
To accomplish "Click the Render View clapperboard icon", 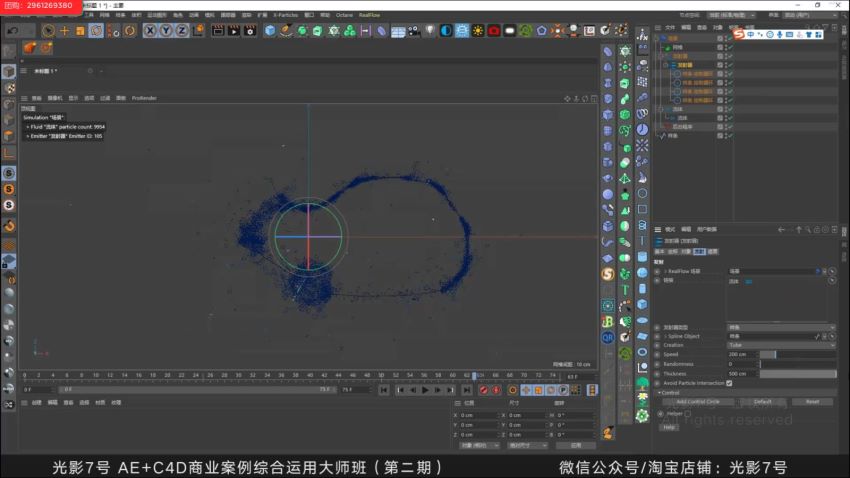I will coord(217,30).
